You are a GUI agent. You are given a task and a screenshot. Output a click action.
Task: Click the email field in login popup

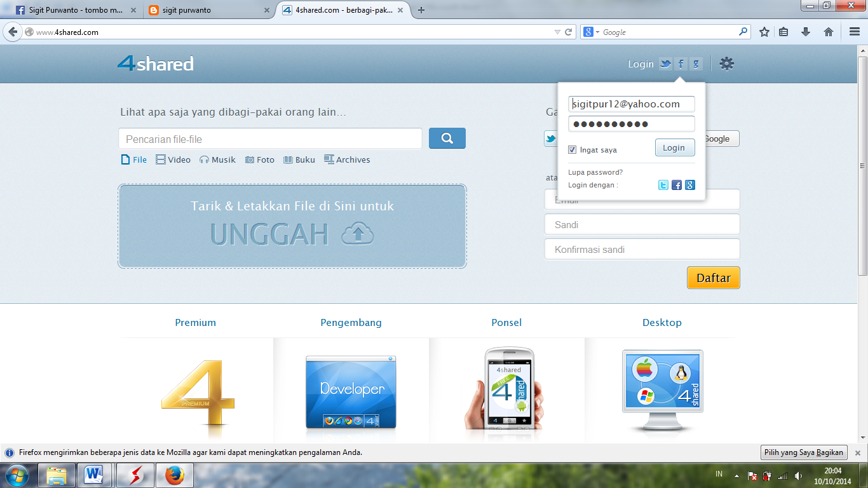point(632,104)
